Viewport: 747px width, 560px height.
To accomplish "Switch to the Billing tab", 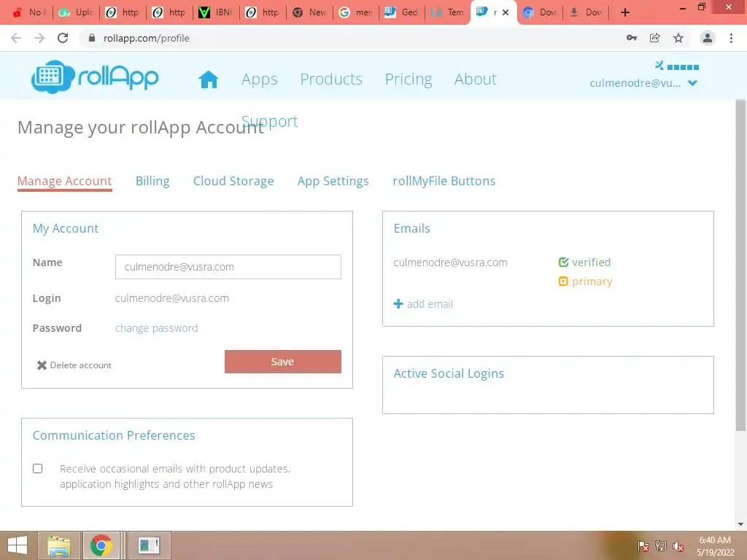I will 152,181.
